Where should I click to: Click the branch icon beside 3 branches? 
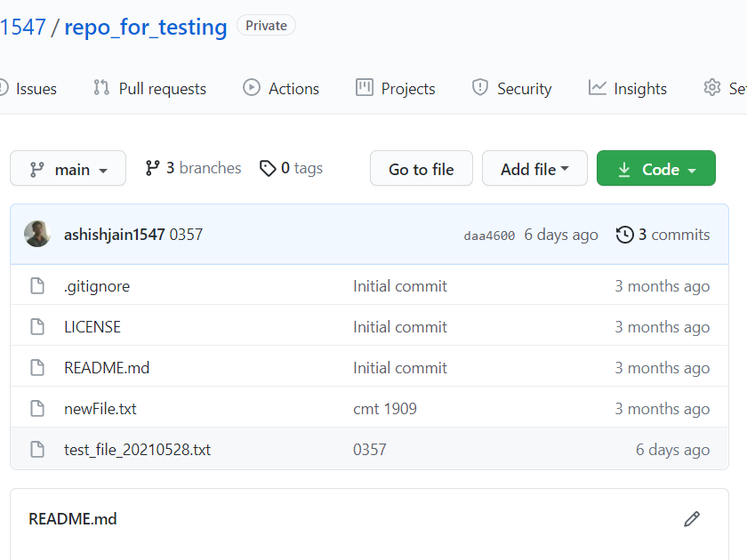[153, 167]
